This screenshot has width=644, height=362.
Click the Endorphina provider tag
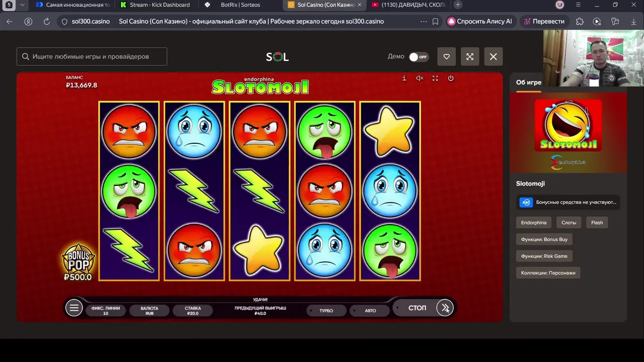click(x=534, y=223)
